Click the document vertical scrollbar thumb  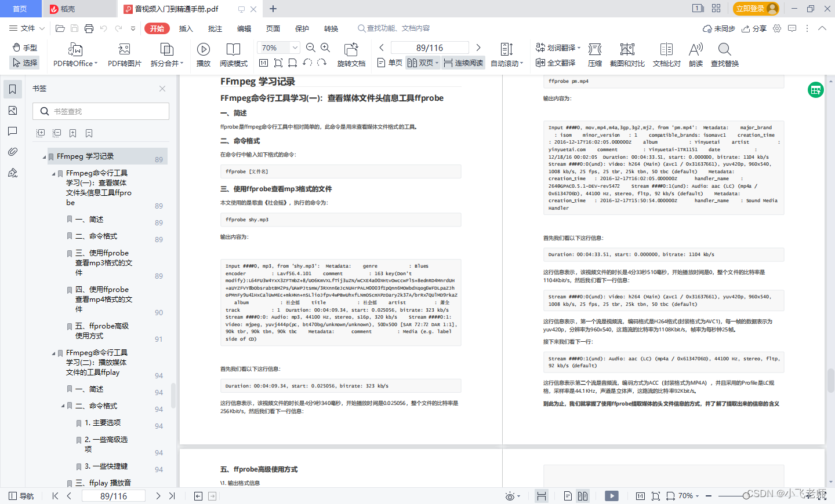click(x=830, y=381)
